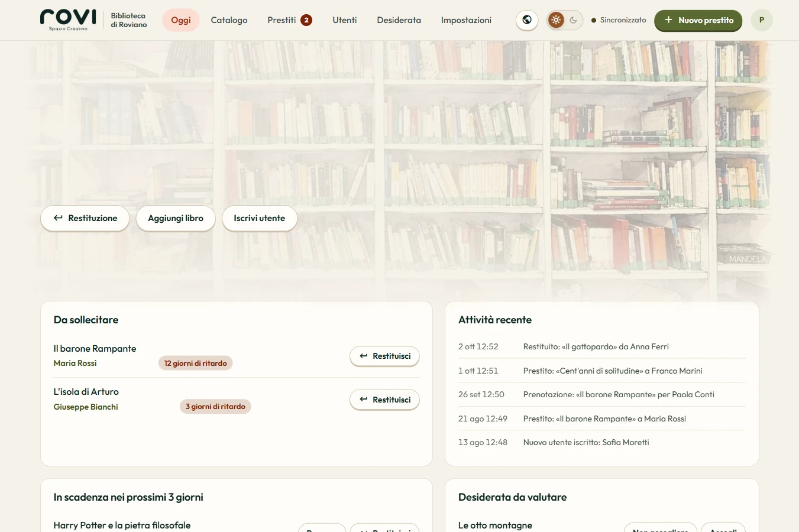
Task: Restituisci L'isola di Arturo loan
Action: pyautogui.click(x=385, y=400)
